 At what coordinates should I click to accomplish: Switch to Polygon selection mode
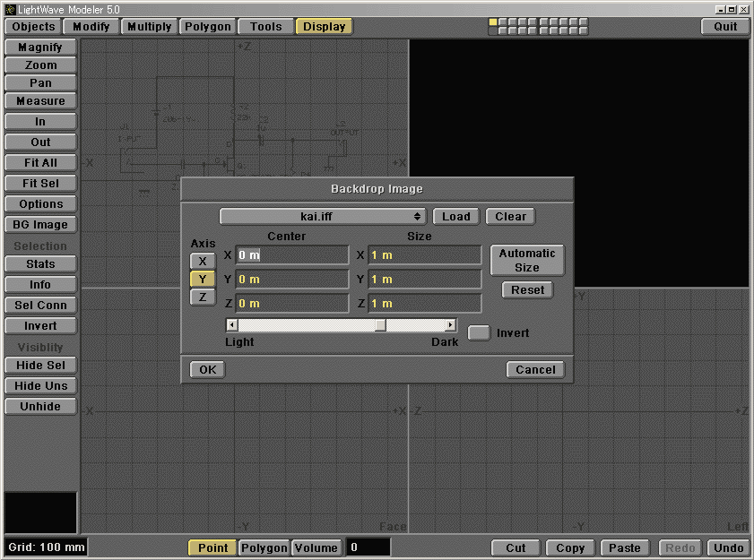pyautogui.click(x=263, y=547)
